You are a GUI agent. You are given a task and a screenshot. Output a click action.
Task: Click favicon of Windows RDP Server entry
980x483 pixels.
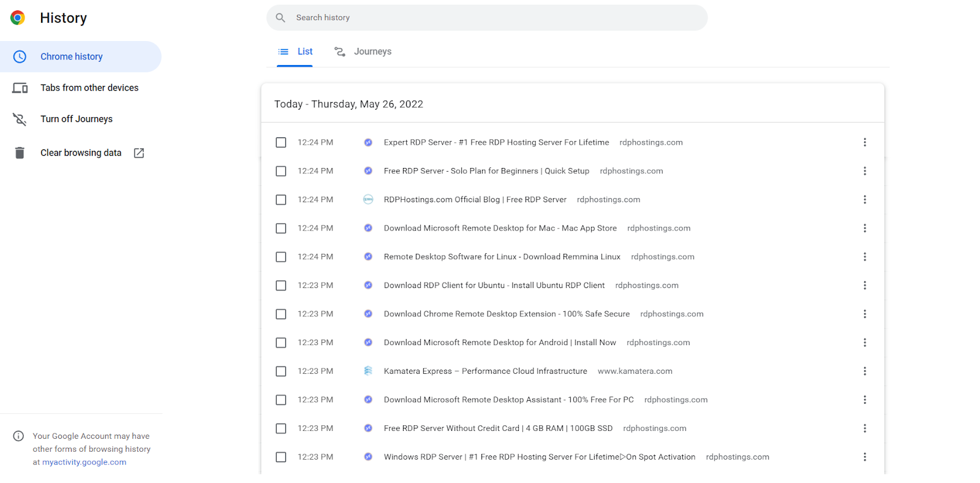(368, 457)
